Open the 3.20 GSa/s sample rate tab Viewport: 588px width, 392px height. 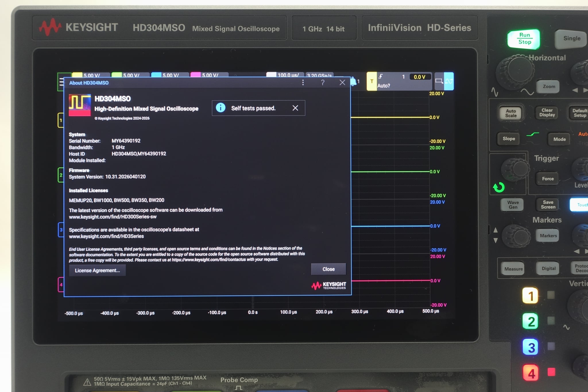320,75
